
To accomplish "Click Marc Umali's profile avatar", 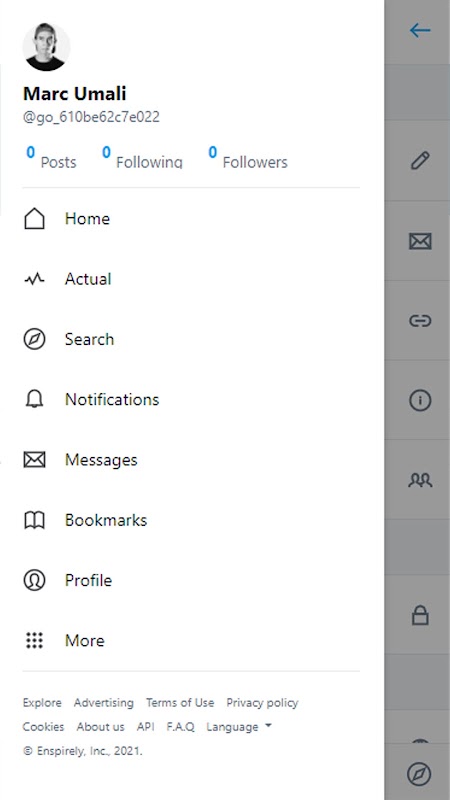I will pyautogui.click(x=46, y=47).
